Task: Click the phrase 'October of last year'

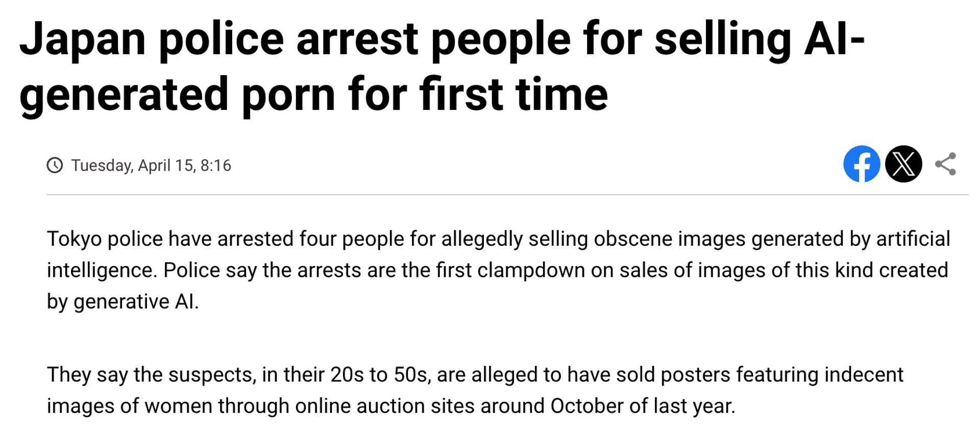Action: (x=643, y=406)
